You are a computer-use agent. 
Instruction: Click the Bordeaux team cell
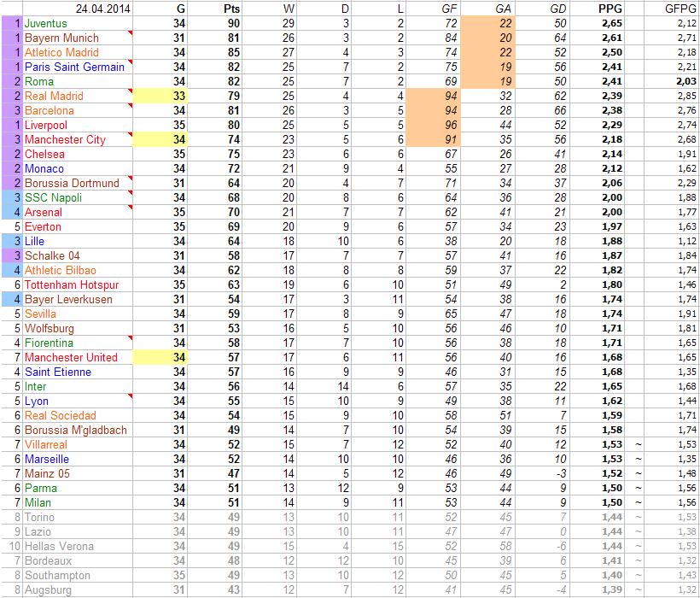tap(78, 560)
